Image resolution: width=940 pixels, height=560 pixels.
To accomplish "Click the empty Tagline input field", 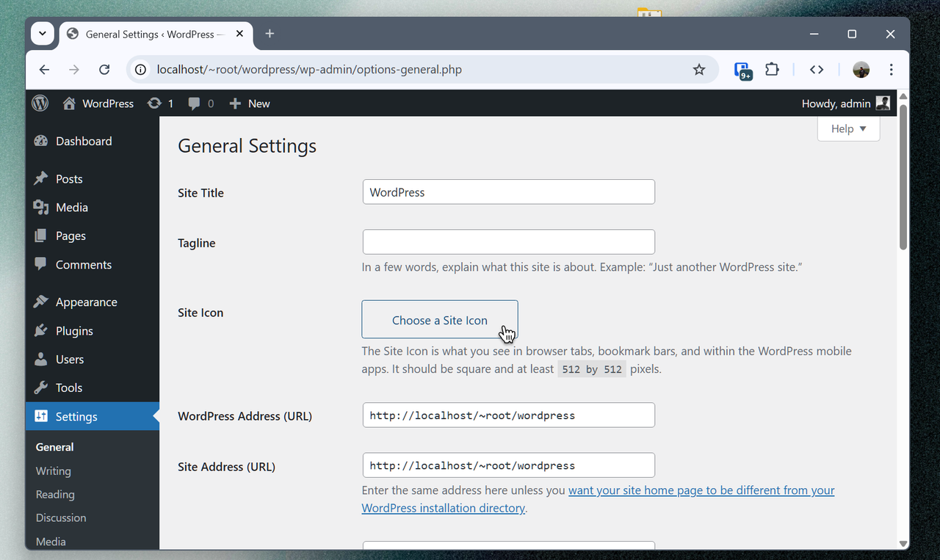I will click(x=508, y=242).
